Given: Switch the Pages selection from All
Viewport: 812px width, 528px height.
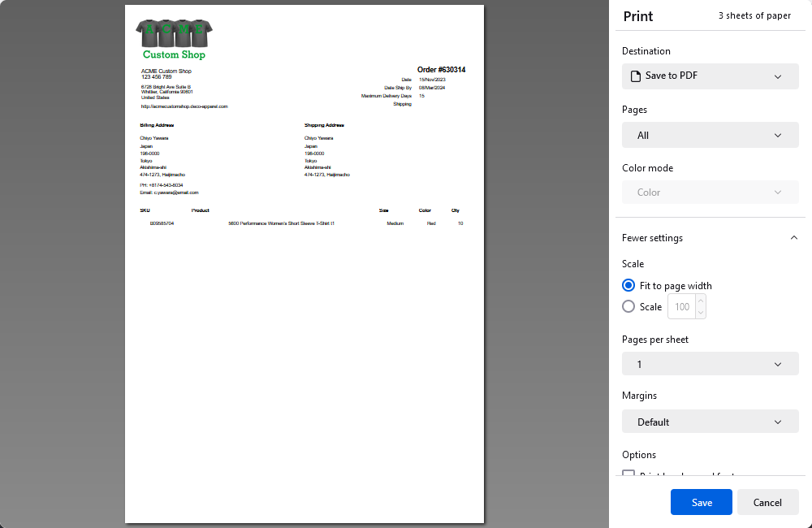Looking at the screenshot, I should click(x=710, y=135).
